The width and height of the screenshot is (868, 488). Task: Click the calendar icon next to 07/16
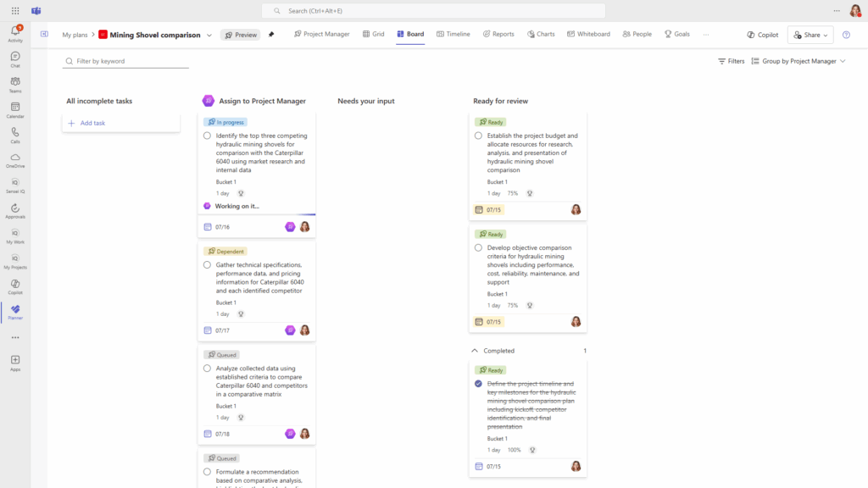coord(208,227)
